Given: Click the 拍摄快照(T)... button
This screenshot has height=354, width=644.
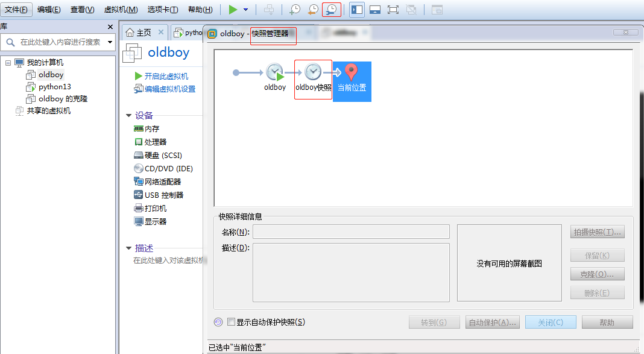Looking at the screenshot, I should tap(598, 232).
